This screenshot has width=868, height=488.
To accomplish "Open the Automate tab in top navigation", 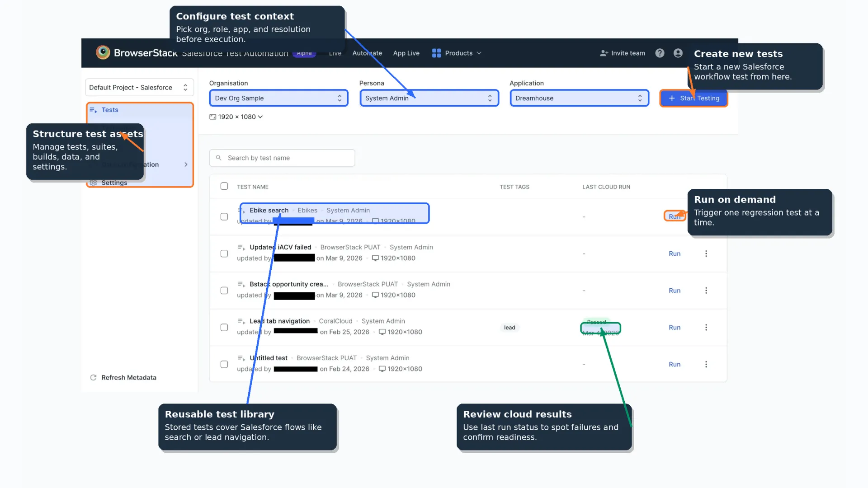I will (367, 53).
